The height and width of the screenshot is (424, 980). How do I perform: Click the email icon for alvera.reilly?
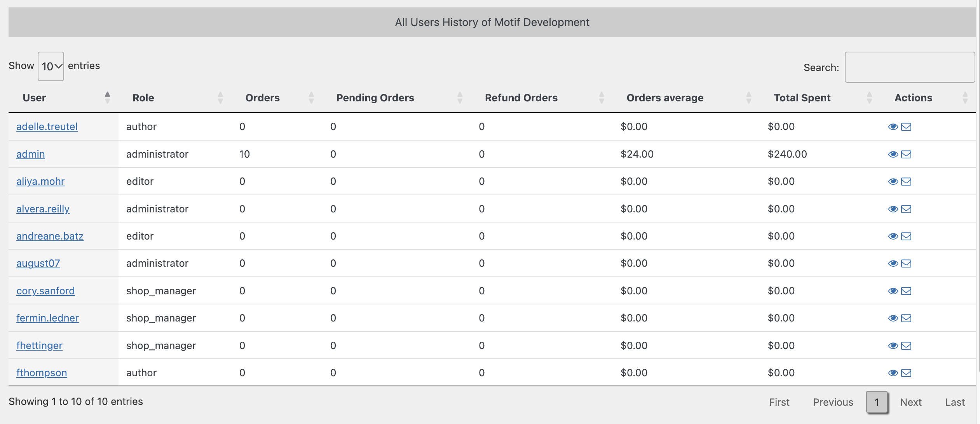click(x=906, y=209)
